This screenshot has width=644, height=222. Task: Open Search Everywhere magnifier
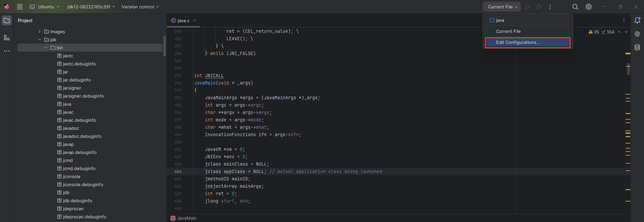575,7
